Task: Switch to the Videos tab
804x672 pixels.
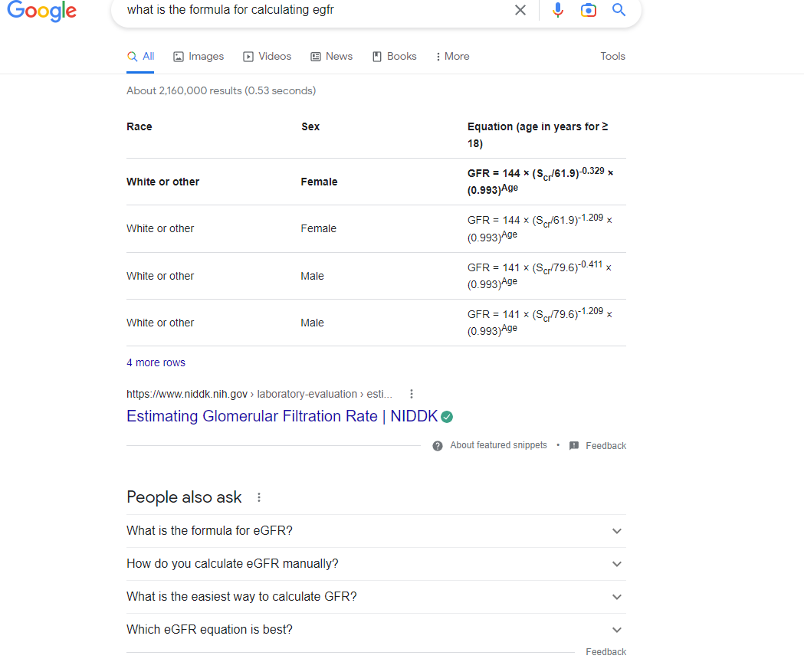Action: click(x=267, y=57)
